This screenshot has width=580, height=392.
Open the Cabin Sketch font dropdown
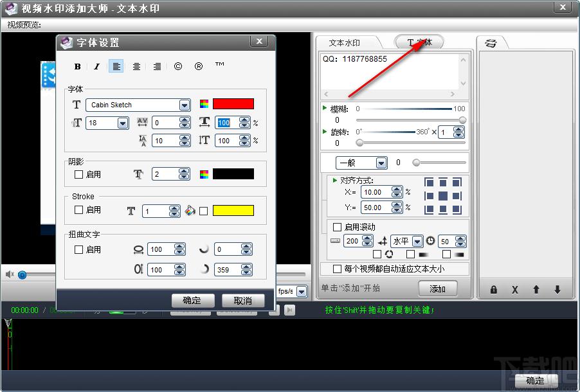[x=185, y=105]
